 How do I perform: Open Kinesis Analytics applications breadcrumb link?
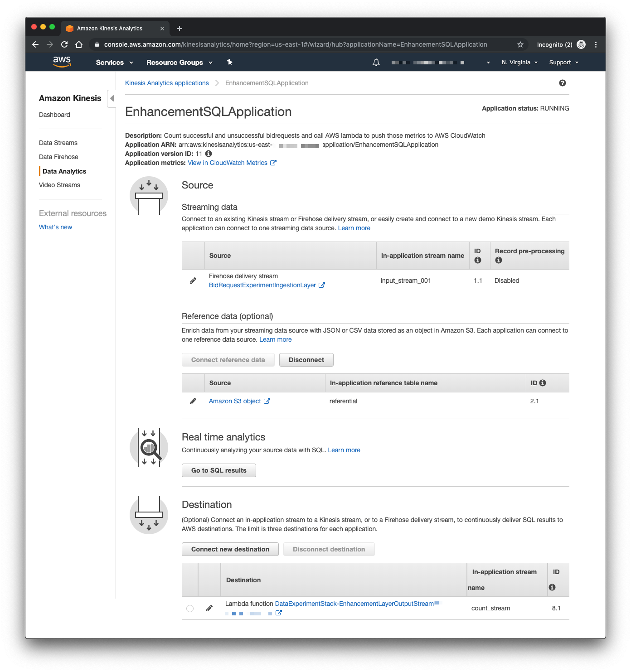(167, 83)
